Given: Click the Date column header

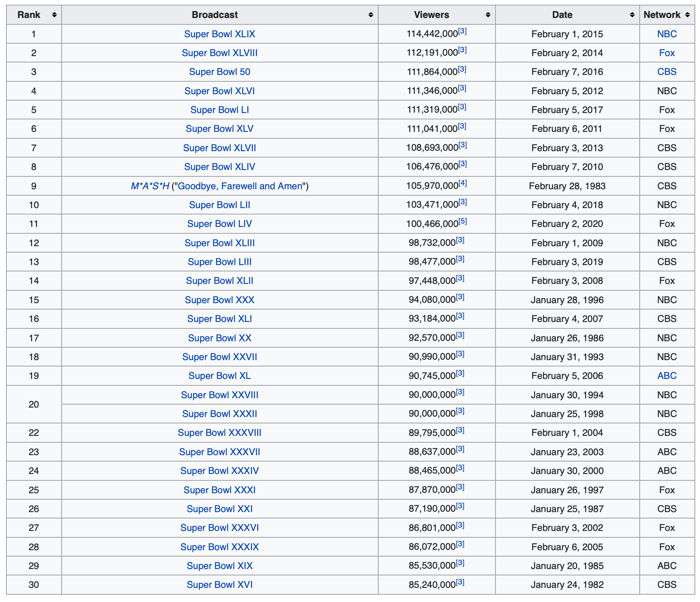Looking at the screenshot, I should click(567, 15).
